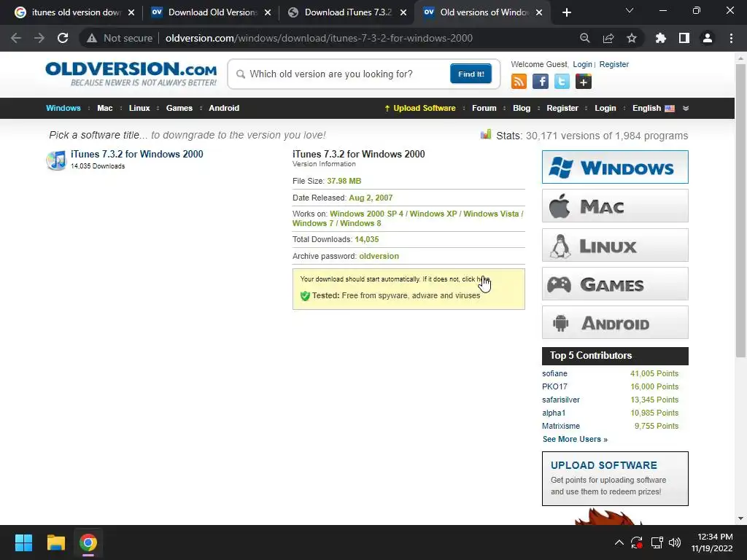Screen dimensions: 747x560
Task: Open File Explorer from taskbar
Action: click(x=55, y=542)
